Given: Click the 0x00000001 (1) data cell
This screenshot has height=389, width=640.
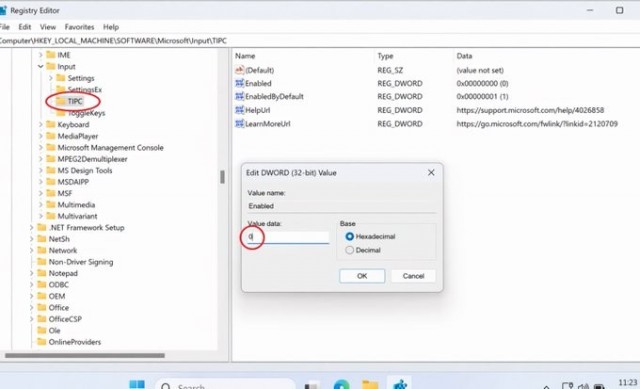Looking at the screenshot, I should 482,96.
